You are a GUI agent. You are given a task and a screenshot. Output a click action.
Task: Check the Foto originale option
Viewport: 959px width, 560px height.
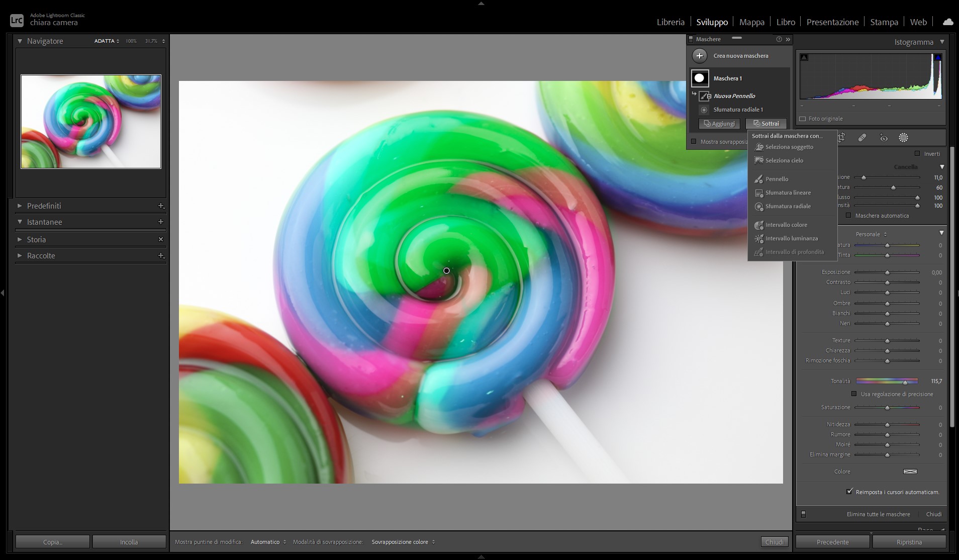[x=803, y=119]
